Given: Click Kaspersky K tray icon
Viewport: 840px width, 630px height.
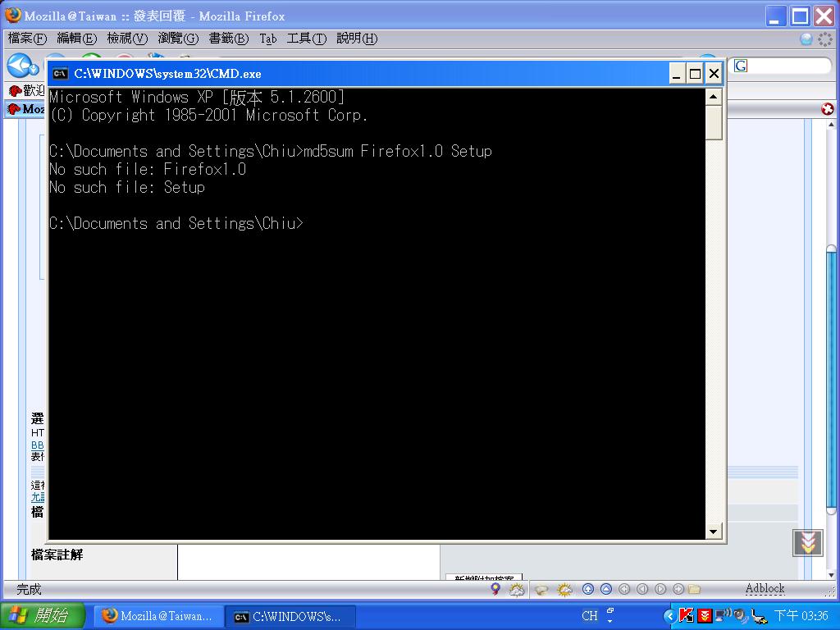Looking at the screenshot, I should coord(687,615).
